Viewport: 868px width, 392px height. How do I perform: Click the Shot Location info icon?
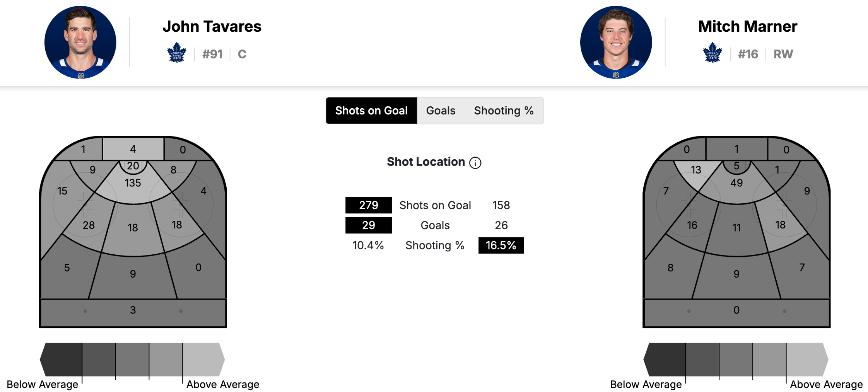tap(475, 163)
